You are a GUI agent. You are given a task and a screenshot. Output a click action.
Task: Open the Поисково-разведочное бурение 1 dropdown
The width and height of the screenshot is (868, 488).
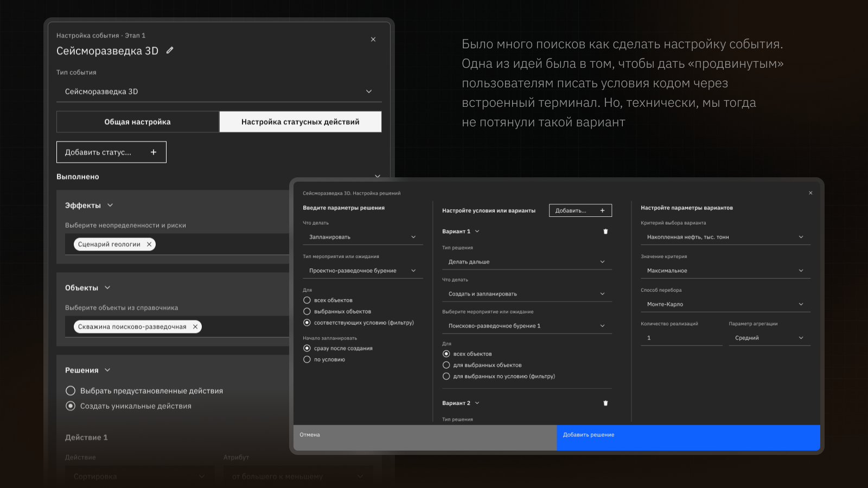[x=527, y=326]
